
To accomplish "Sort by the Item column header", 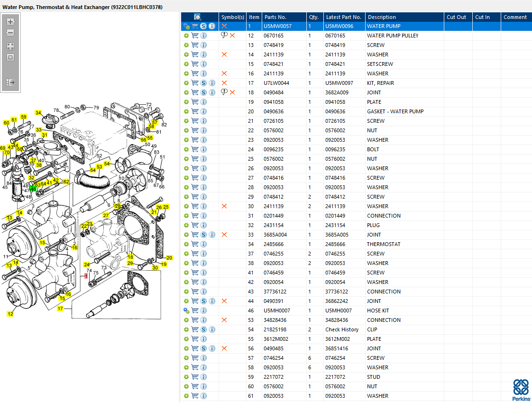I will 254,17.
